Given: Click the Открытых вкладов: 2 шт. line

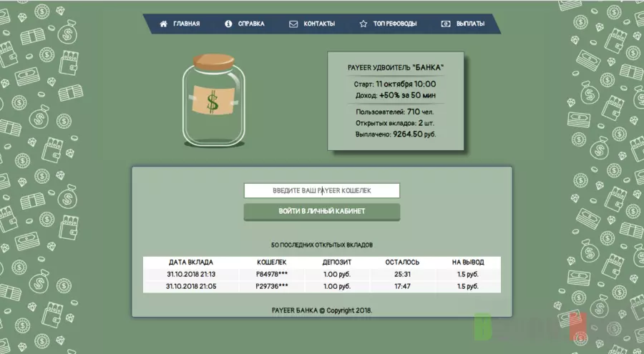Looking at the screenshot, I should 395,123.
